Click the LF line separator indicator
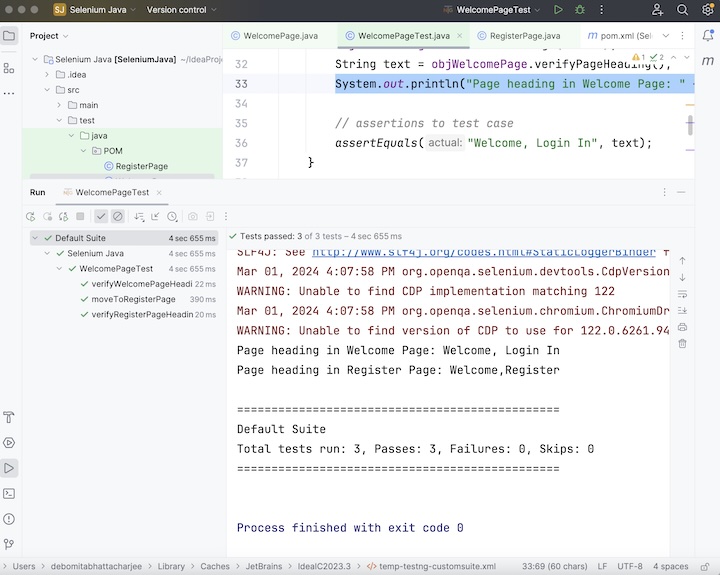Viewport: 720px width, 575px height. coord(602,566)
